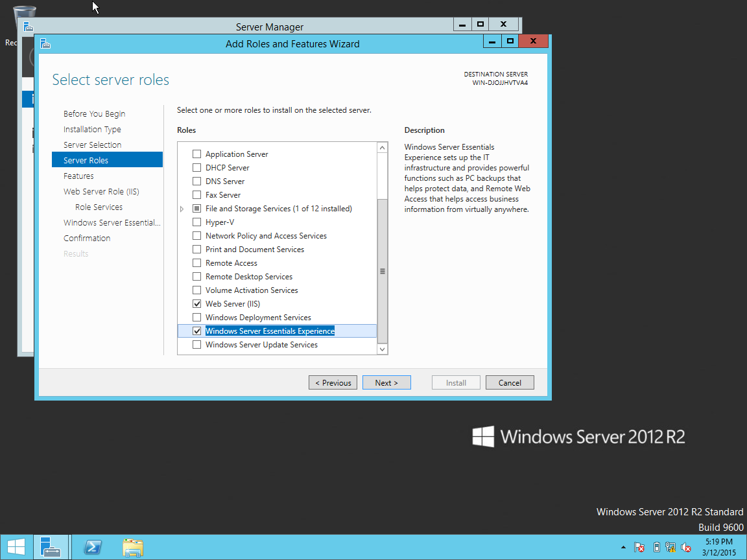The height and width of the screenshot is (560, 747).
Task: Jump to the Confirmation step
Action: 87,238
